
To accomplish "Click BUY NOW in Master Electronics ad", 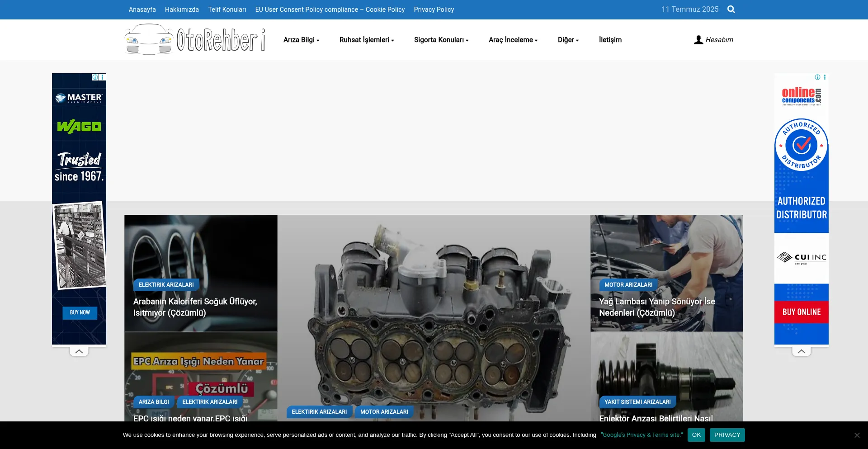I will (80, 312).
